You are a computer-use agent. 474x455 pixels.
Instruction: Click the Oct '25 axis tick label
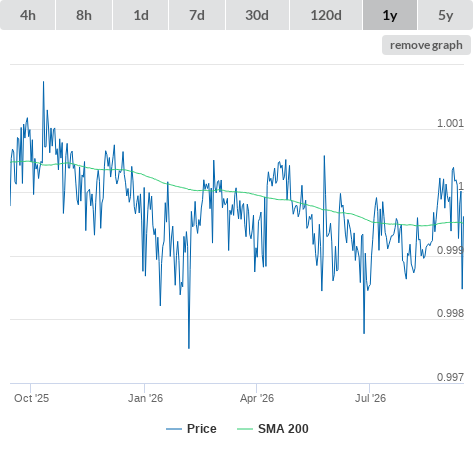click(31, 398)
